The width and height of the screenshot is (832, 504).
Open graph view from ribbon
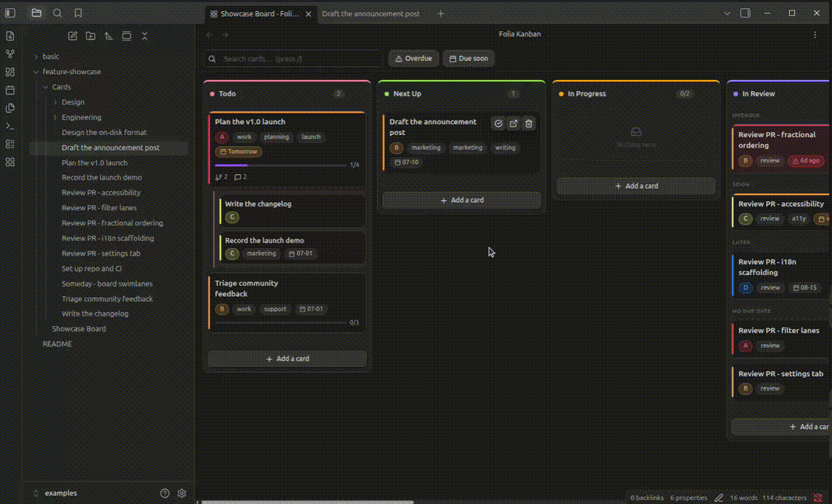click(10, 54)
